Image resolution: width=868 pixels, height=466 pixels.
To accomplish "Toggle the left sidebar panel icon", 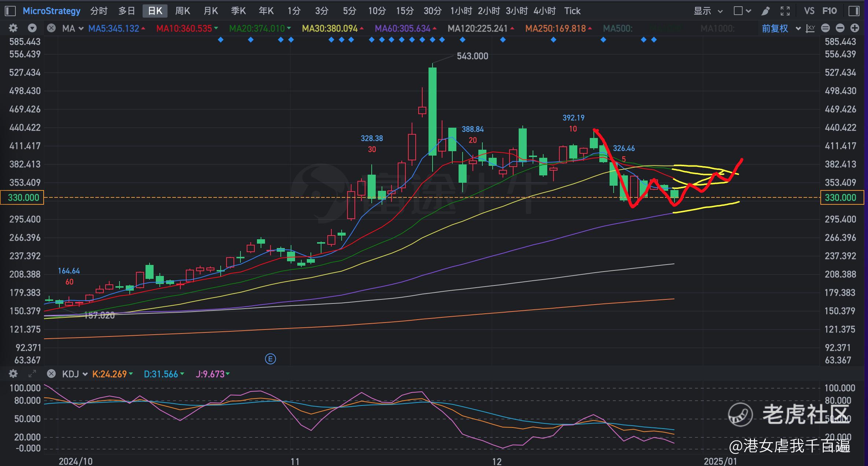I will click(10, 11).
